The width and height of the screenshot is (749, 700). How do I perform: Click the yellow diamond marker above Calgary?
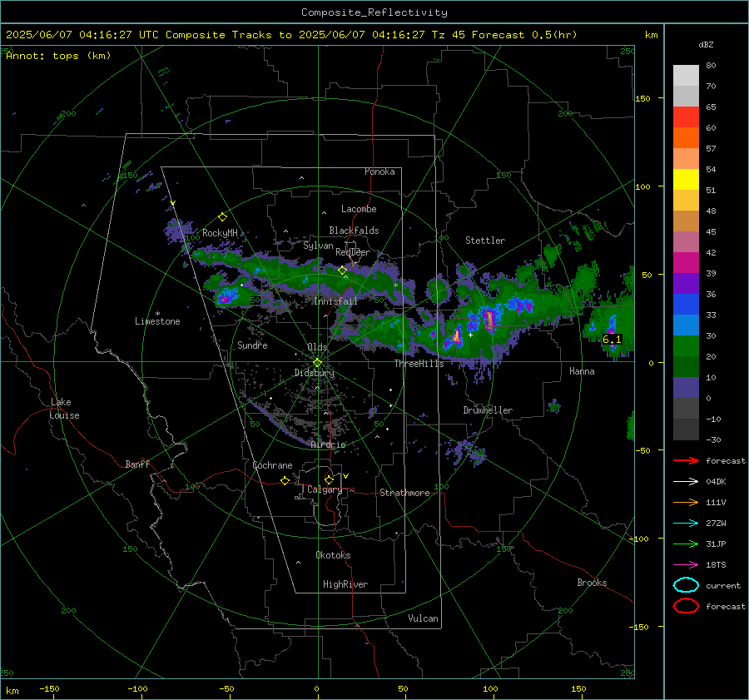click(x=329, y=479)
